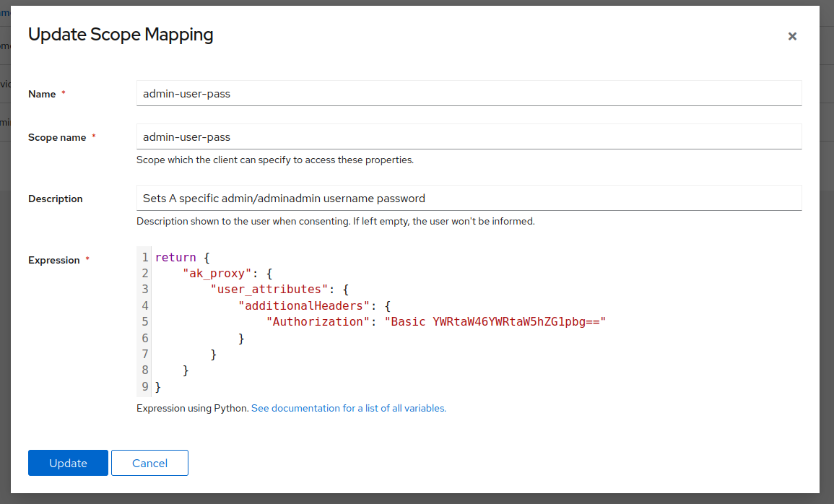
Task: Click line number 9 in the gutter
Action: click(144, 386)
